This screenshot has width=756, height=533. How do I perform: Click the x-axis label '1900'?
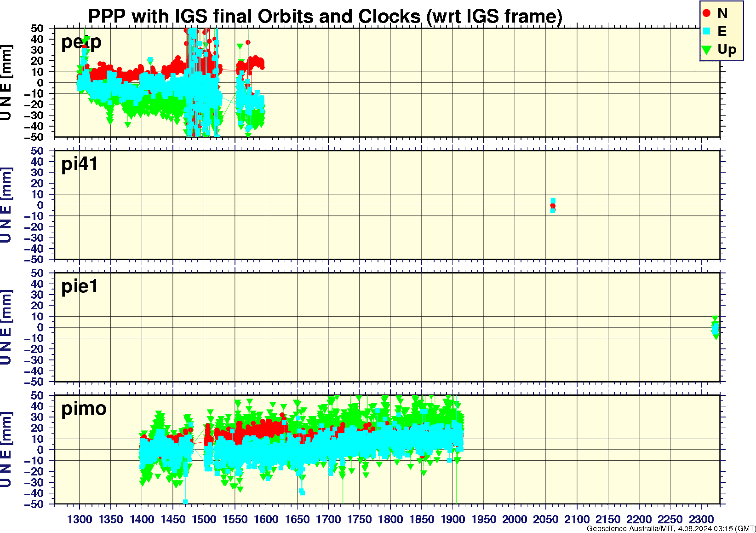pos(452,520)
